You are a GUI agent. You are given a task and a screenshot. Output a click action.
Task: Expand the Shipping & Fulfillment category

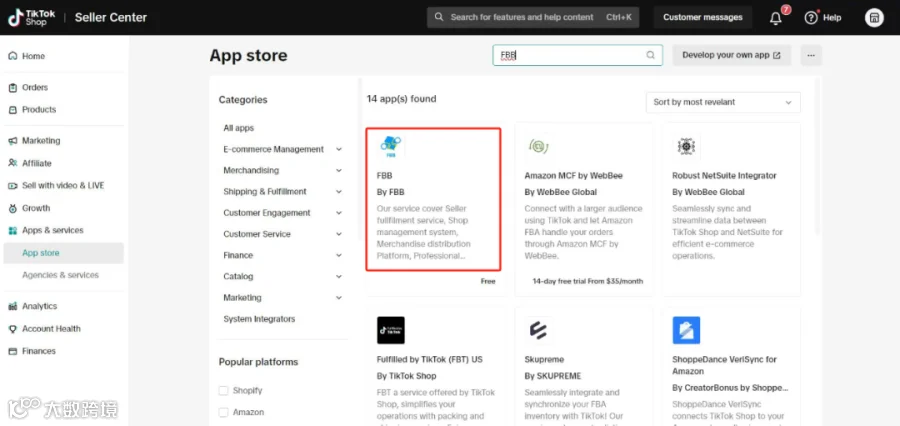339,192
